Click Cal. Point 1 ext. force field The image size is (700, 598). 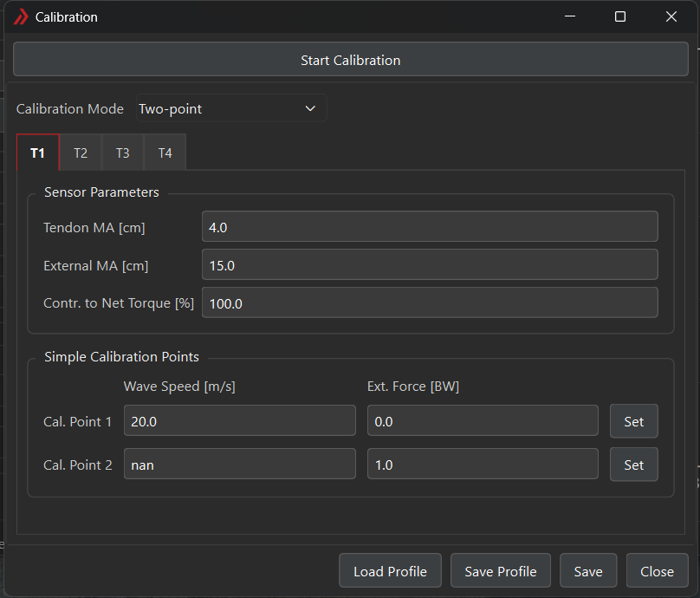point(483,420)
